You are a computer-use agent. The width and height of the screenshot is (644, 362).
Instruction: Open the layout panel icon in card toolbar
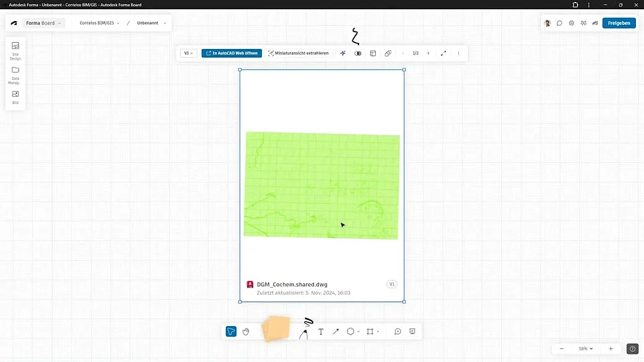point(373,53)
